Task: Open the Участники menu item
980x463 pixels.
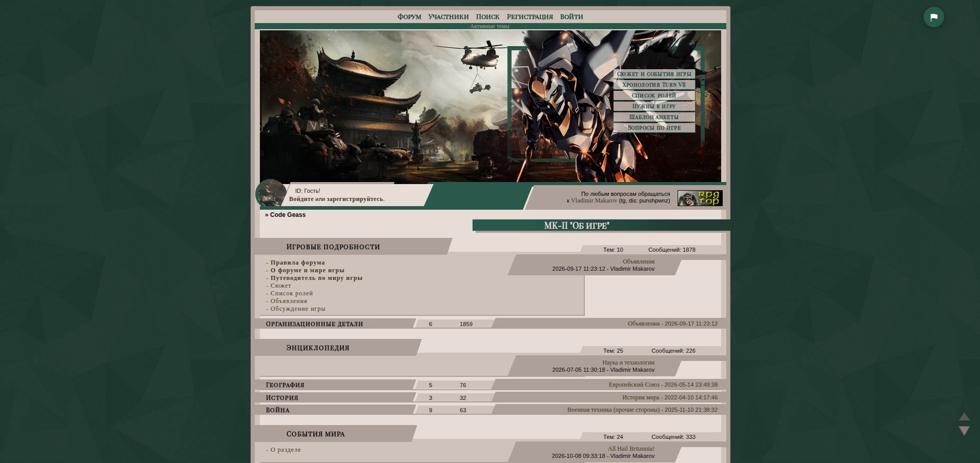Action: pyautogui.click(x=448, y=17)
